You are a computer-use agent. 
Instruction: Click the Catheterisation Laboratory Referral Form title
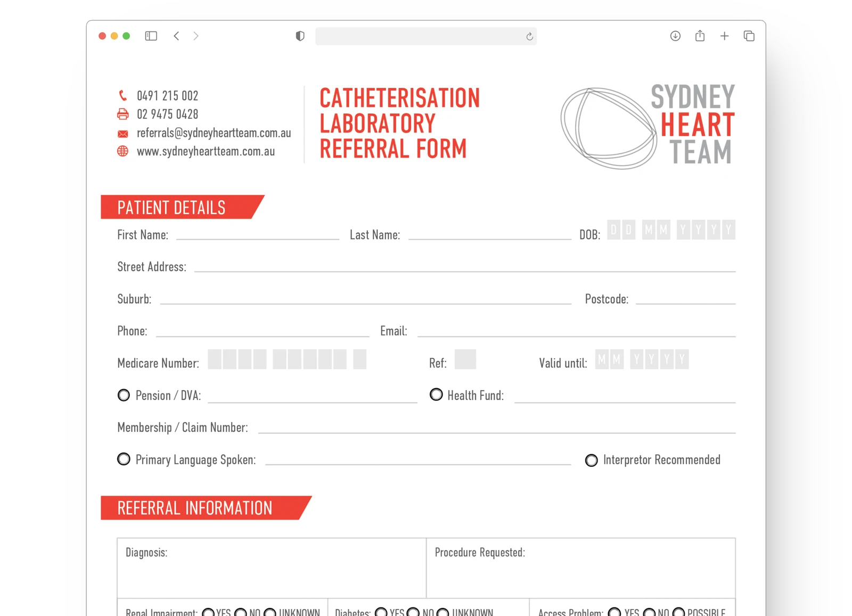[x=399, y=124]
